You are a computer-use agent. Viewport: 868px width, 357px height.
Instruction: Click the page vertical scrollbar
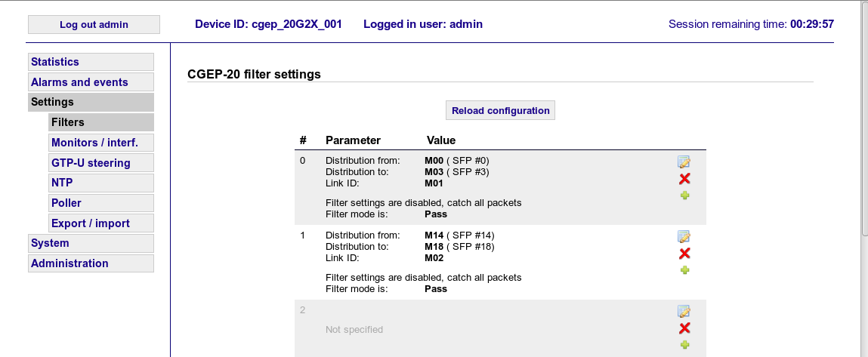click(x=865, y=119)
